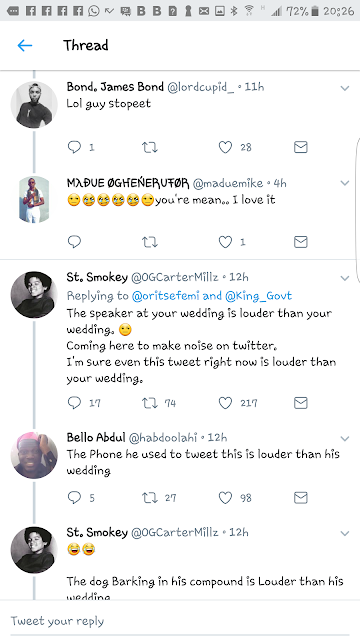
Task: Retweet Bello Abdul's tweet
Action: click(149, 498)
